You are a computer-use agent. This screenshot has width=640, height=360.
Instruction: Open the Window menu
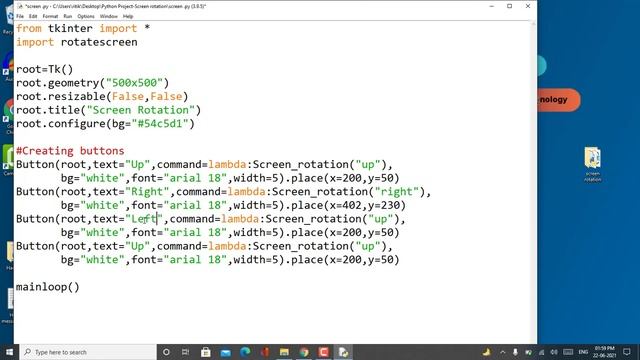pyautogui.click(x=109, y=16)
